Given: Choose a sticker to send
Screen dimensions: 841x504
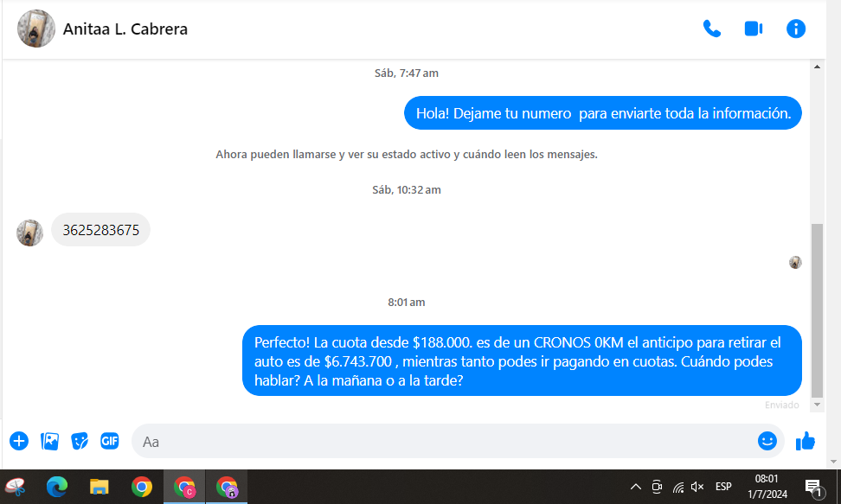Looking at the screenshot, I should point(80,441).
